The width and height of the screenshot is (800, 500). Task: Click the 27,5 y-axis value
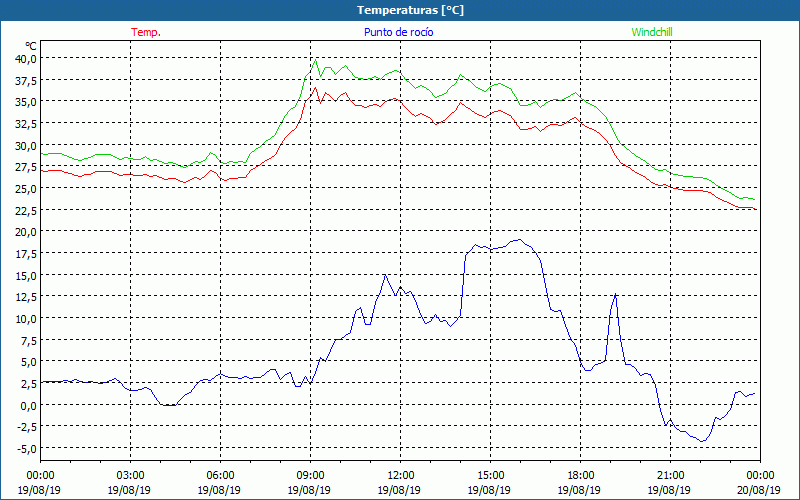[x=26, y=166]
